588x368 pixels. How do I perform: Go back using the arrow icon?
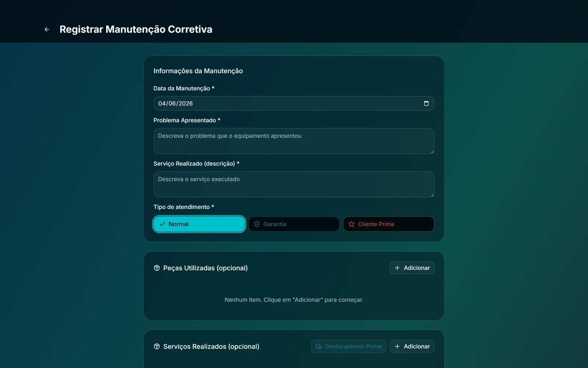(47, 29)
